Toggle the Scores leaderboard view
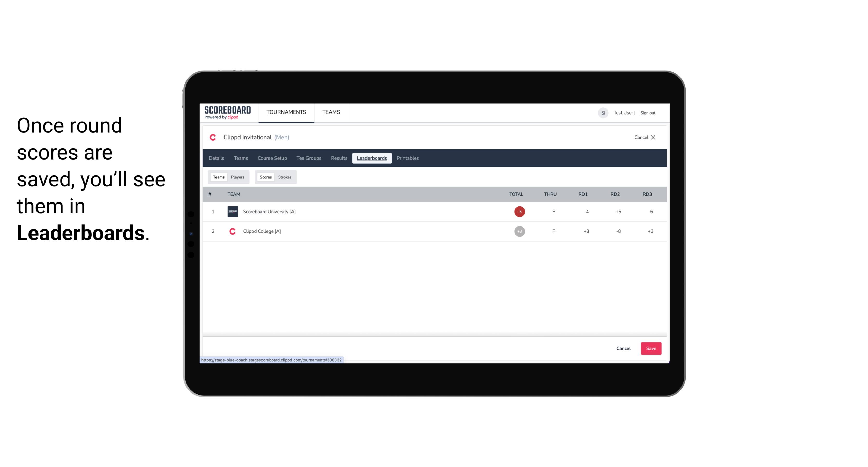Viewport: 868px width, 467px height. 265,177
